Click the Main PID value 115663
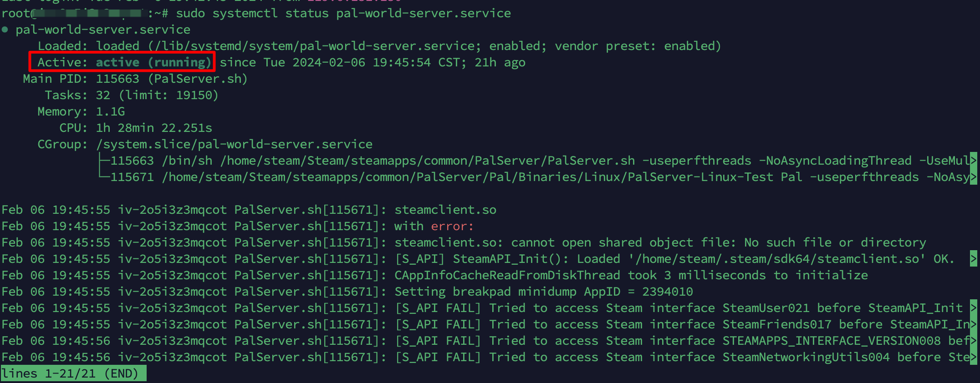 [117, 79]
